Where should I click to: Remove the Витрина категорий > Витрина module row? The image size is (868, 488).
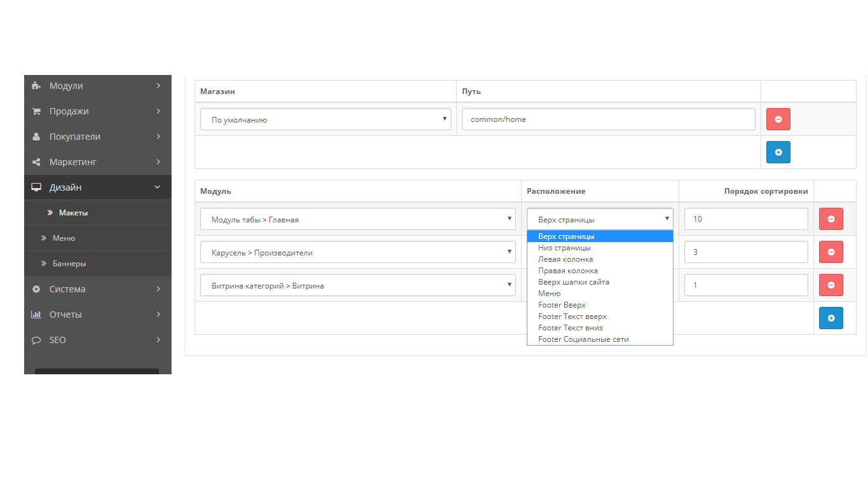point(831,285)
